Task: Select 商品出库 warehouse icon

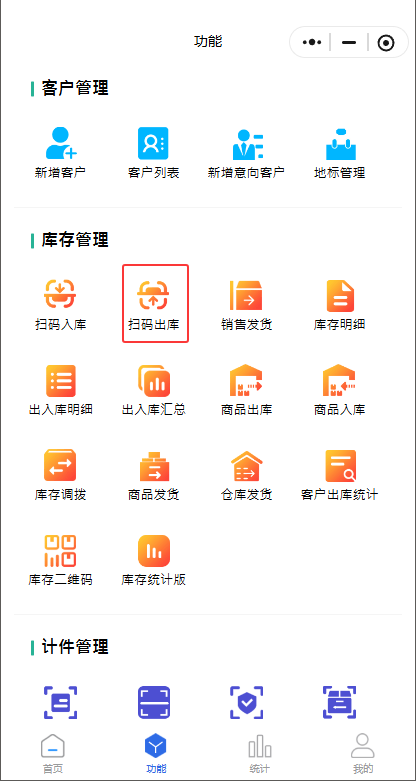Action: click(247, 381)
